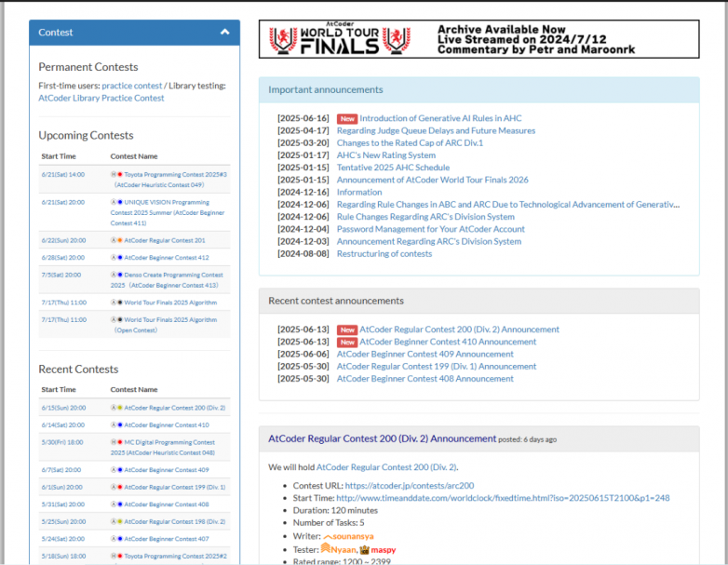
Task: Click the 6/21(Sat) 14:00 start time
Action: pos(62,175)
